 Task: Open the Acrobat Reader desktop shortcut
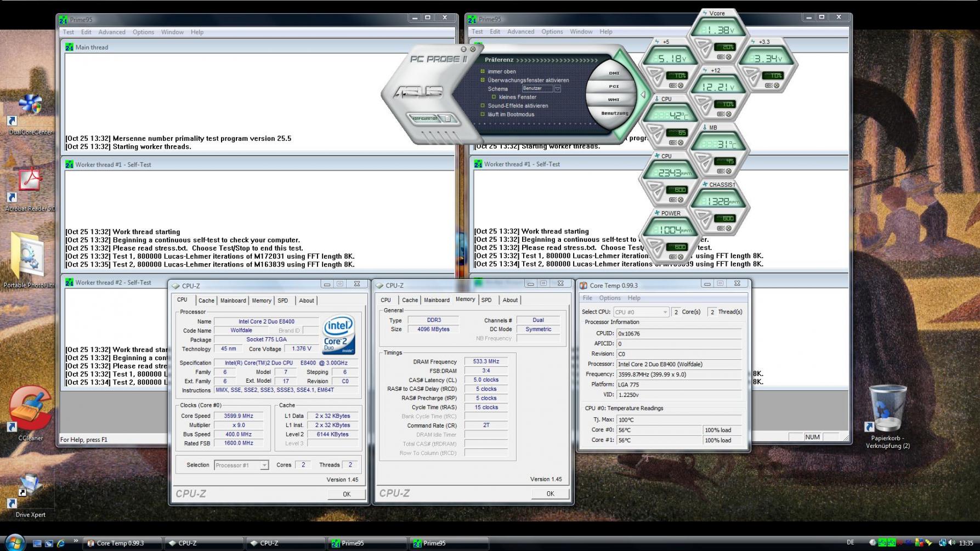(x=30, y=189)
